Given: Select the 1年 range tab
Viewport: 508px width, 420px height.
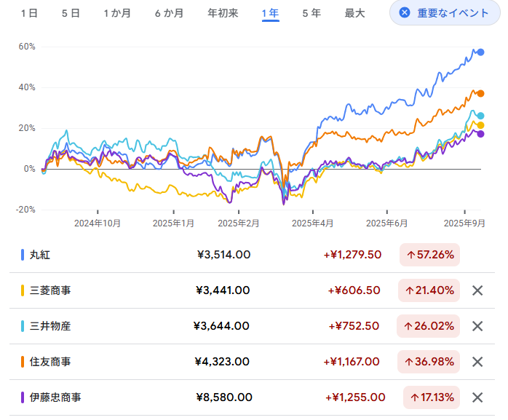Looking at the screenshot, I should pyautogui.click(x=270, y=14).
